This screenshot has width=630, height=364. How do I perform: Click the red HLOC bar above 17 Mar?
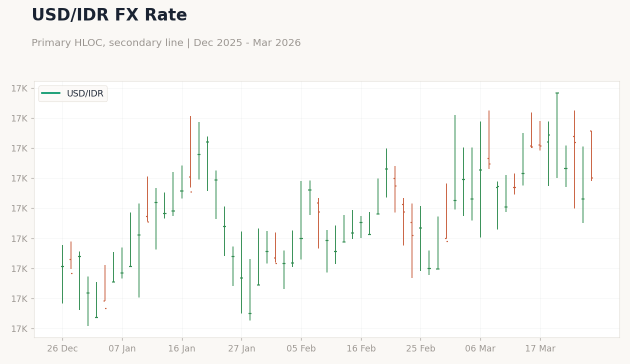tap(540, 135)
